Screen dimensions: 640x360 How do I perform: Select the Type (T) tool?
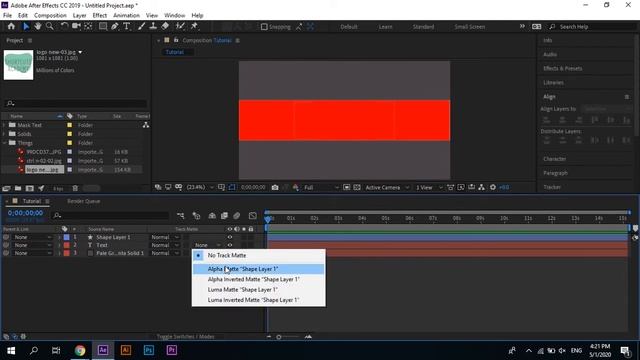pyautogui.click(x=127, y=27)
